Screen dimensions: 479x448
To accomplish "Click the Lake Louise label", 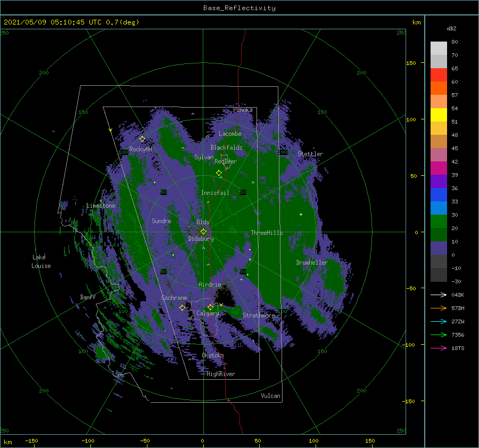I will (x=41, y=262).
